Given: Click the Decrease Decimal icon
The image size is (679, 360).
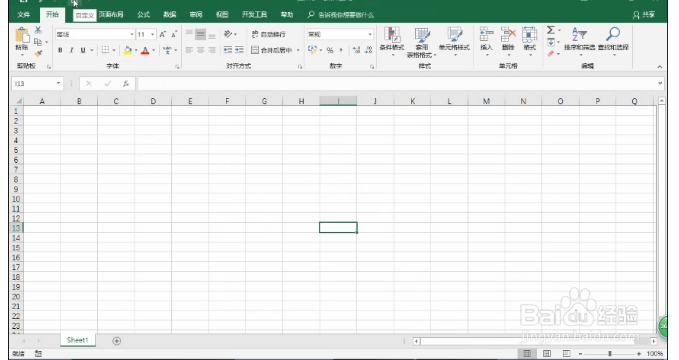Looking at the screenshot, I should click(x=369, y=50).
